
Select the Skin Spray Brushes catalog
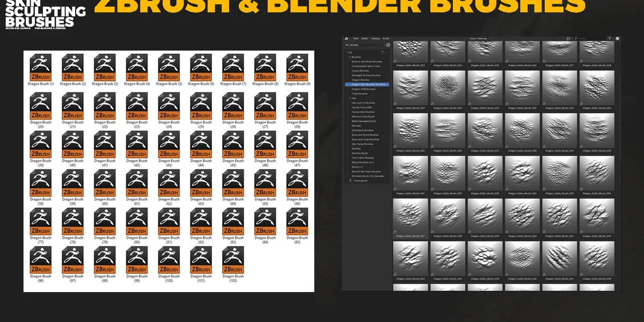[x=361, y=145]
